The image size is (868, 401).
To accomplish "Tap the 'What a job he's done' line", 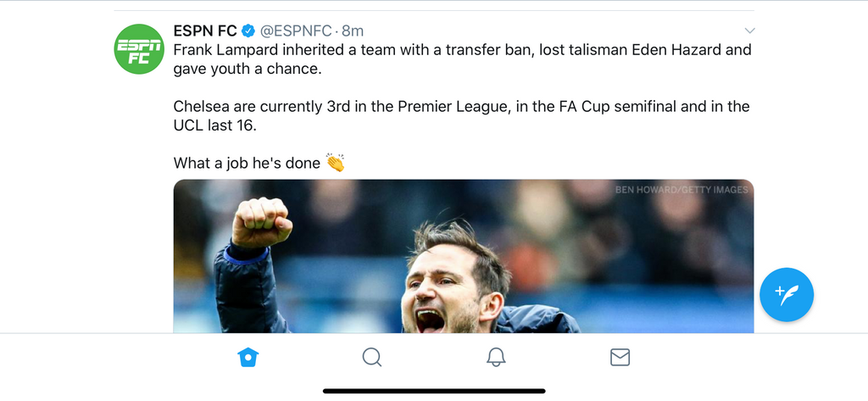I will (x=247, y=163).
